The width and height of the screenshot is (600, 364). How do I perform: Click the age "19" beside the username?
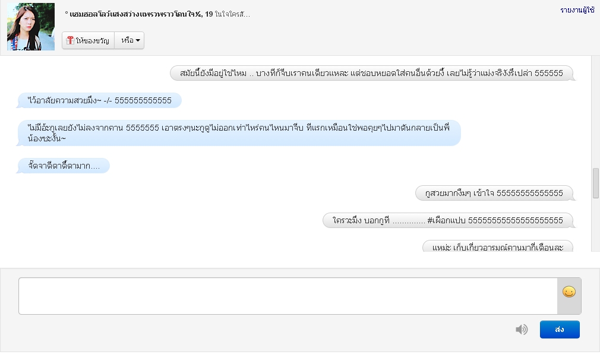[209, 14]
